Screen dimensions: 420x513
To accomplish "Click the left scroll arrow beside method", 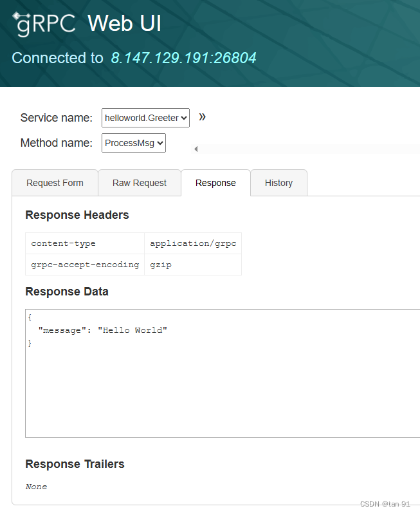I will coord(196,149).
